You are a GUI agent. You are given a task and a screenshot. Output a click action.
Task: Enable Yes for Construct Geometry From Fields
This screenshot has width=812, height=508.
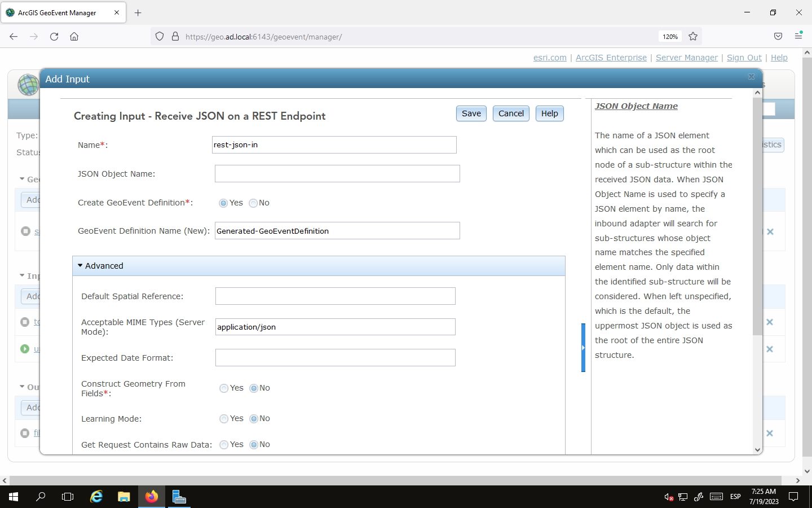(x=224, y=388)
